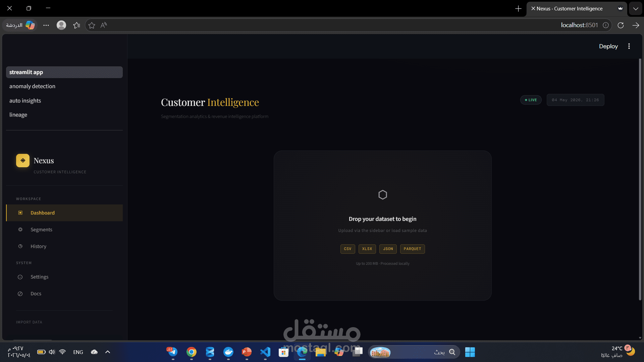
Task: Select Dashboard in the workspace menu
Action: 64,213
